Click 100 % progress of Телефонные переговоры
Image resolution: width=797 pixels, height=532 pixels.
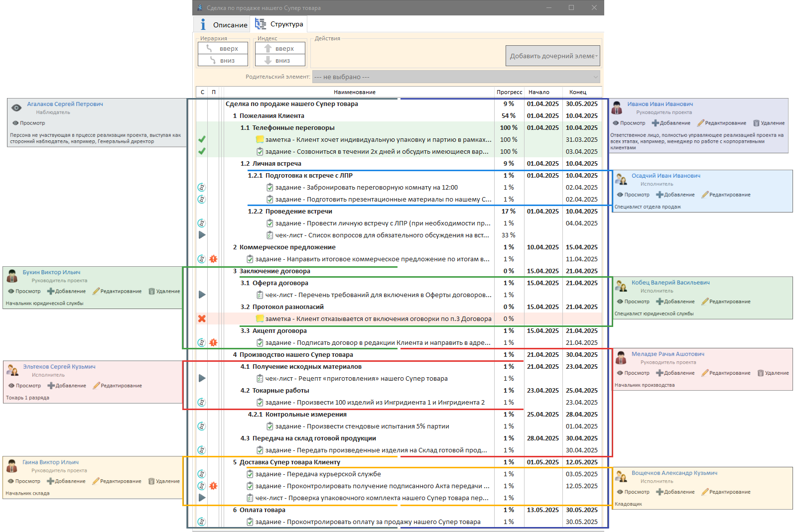[509, 128]
